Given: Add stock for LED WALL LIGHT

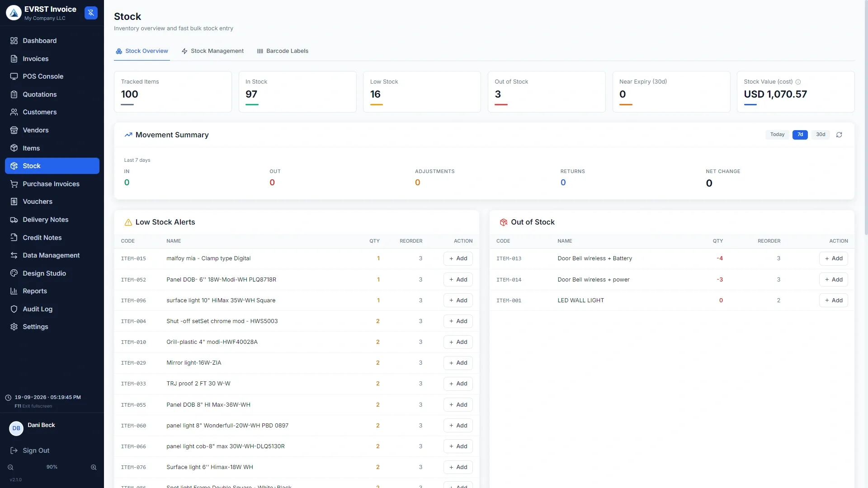Looking at the screenshot, I should [x=833, y=300].
